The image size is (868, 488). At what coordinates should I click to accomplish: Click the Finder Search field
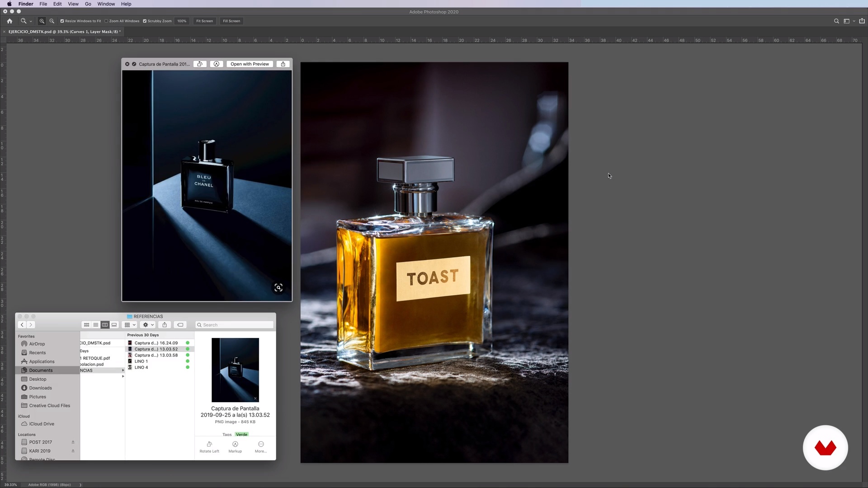click(x=234, y=325)
